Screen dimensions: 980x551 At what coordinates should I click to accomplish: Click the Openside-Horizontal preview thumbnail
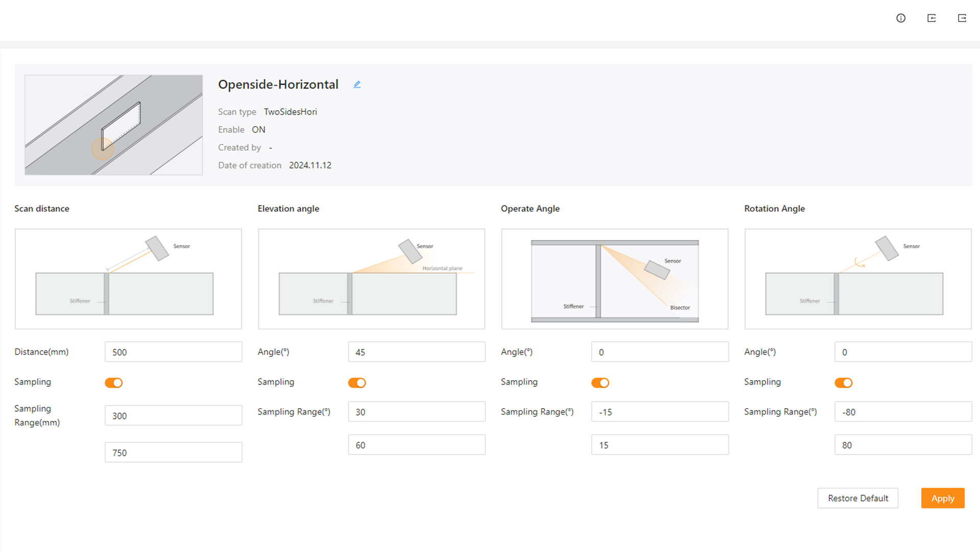[x=114, y=125]
